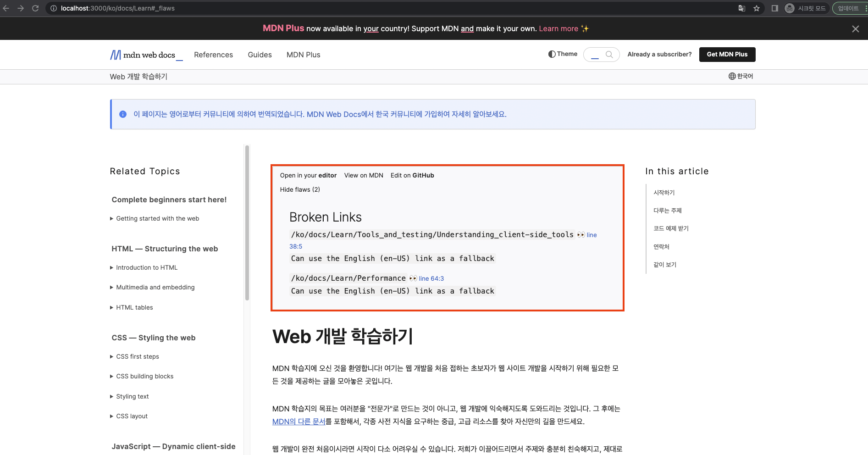The image size is (868, 455).
Task: Open the References menu
Action: pos(213,55)
